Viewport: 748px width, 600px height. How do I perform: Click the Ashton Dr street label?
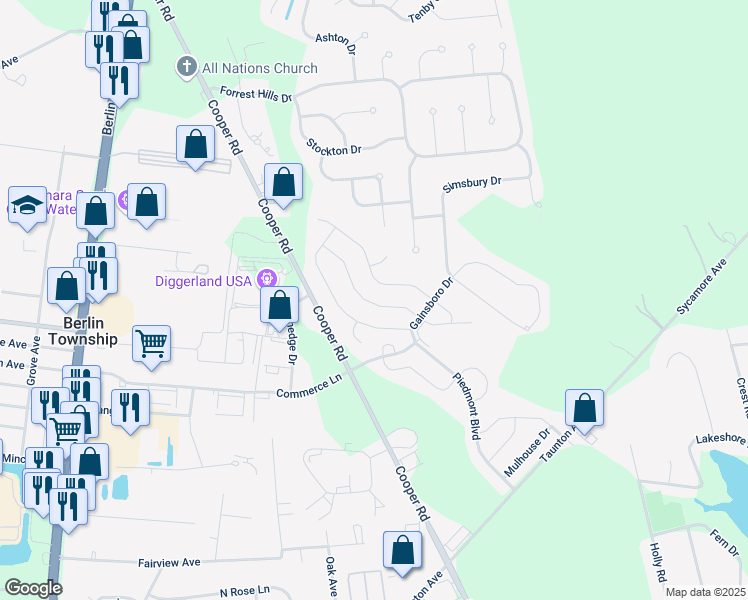tap(336, 43)
